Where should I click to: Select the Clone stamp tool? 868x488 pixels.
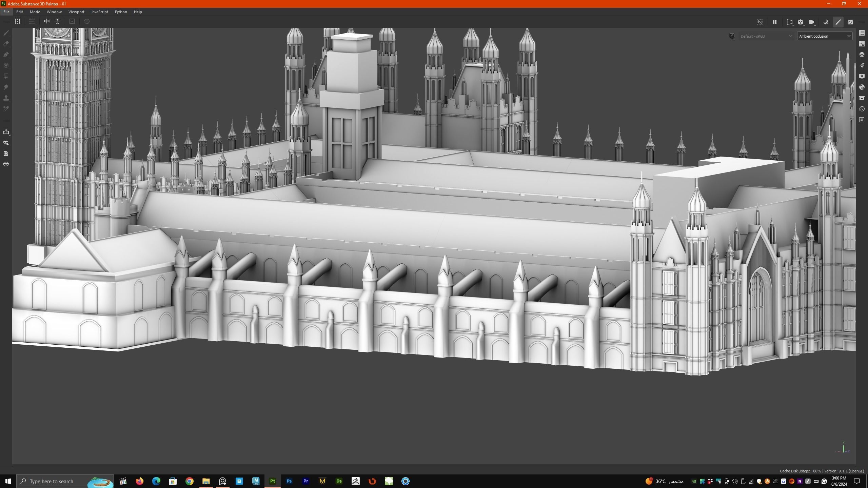6,98
